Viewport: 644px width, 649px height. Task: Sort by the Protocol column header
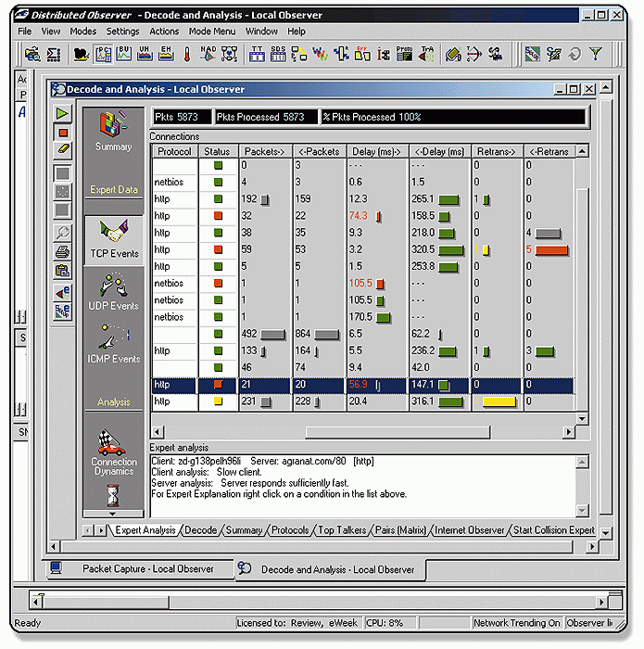click(174, 151)
